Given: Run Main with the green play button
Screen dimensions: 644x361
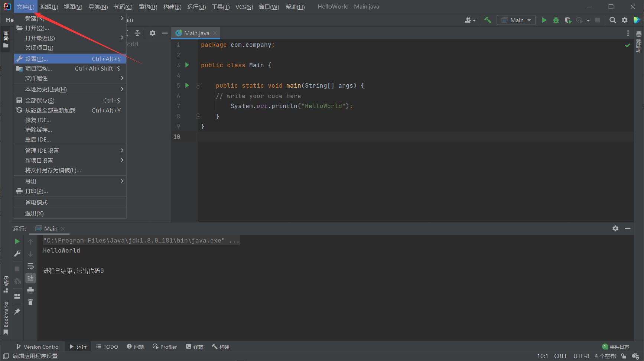Looking at the screenshot, I should 544,20.
